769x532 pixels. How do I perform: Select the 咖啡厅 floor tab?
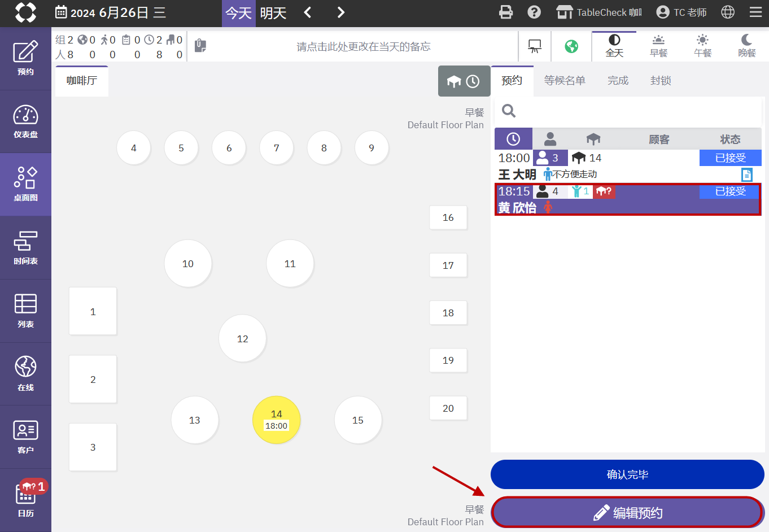click(x=82, y=81)
